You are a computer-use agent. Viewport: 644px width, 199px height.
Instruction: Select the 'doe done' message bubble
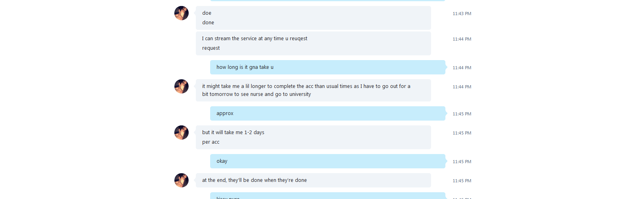point(313,18)
